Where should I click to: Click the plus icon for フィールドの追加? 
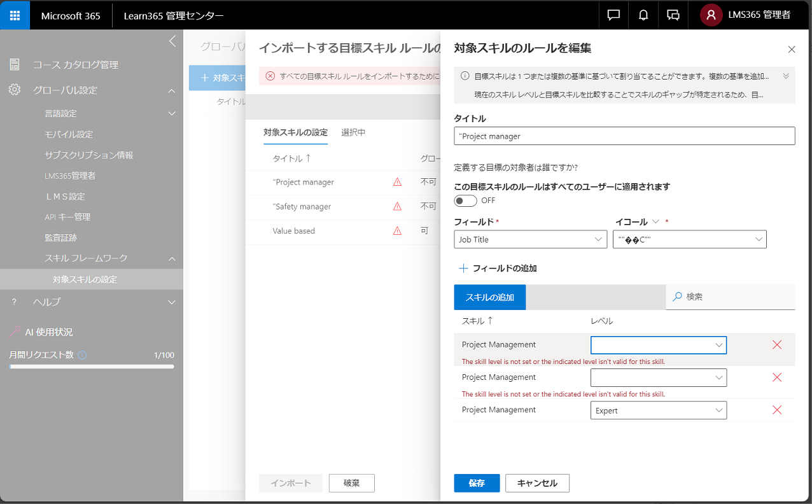click(463, 268)
